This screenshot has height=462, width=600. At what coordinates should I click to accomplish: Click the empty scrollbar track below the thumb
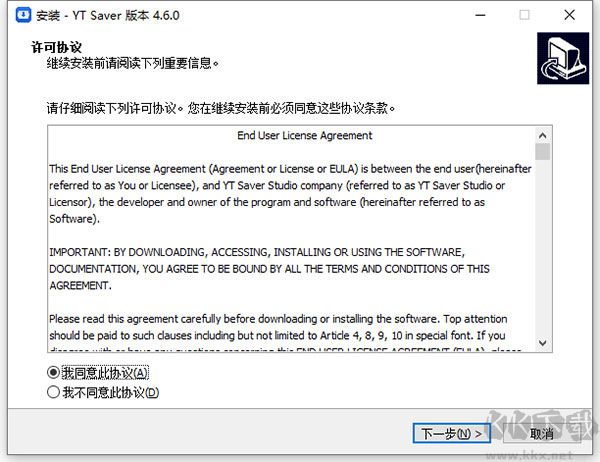(x=543, y=248)
